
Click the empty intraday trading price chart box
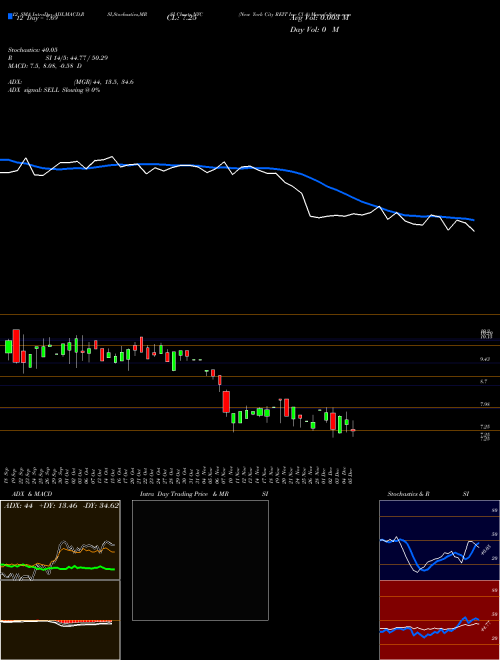point(200,560)
